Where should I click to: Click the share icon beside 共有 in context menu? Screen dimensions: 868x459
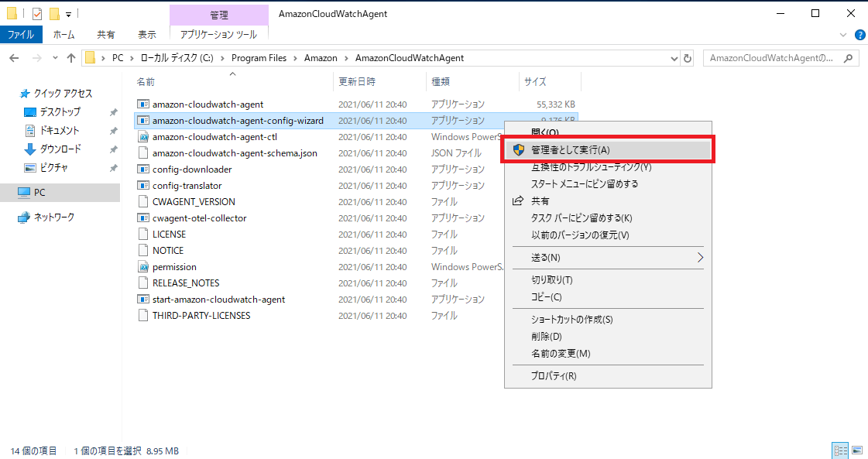tap(518, 201)
